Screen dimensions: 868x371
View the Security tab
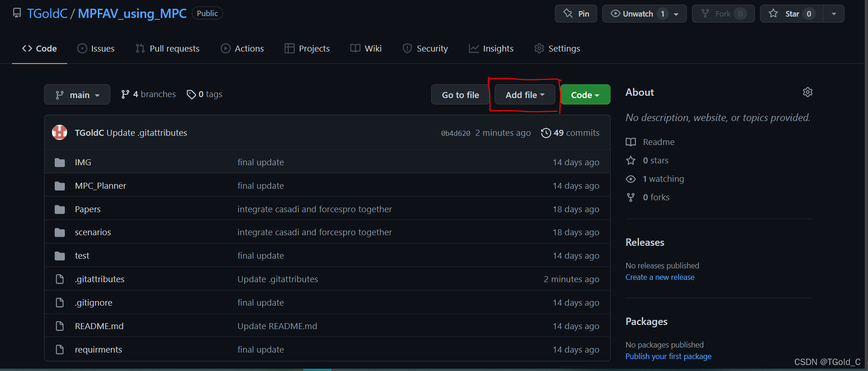pos(425,48)
